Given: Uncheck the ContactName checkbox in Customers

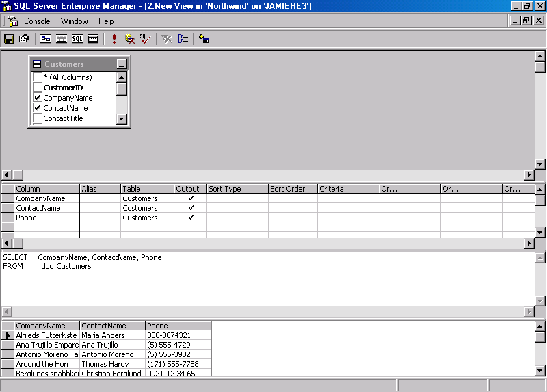Looking at the screenshot, I should tap(38, 108).
